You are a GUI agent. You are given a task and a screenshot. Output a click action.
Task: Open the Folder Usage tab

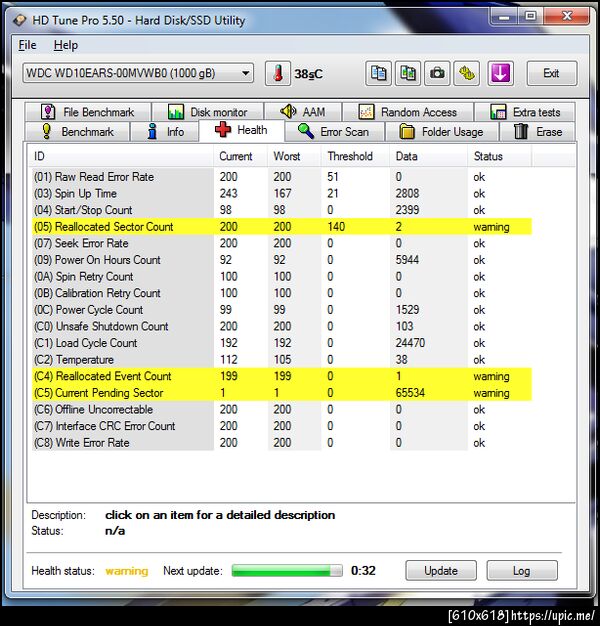(442, 132)
